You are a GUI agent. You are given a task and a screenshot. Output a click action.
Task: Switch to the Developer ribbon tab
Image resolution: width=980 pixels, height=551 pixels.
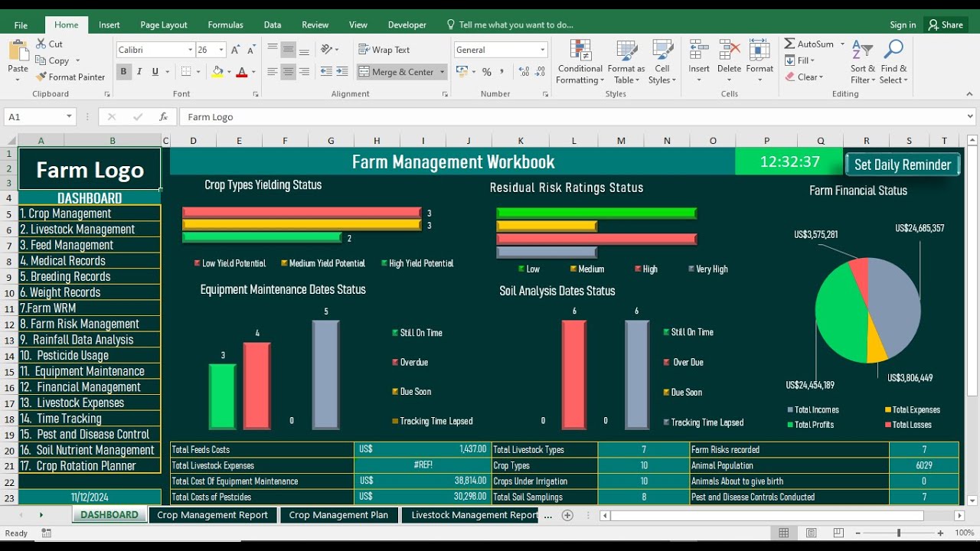[407, 25]
